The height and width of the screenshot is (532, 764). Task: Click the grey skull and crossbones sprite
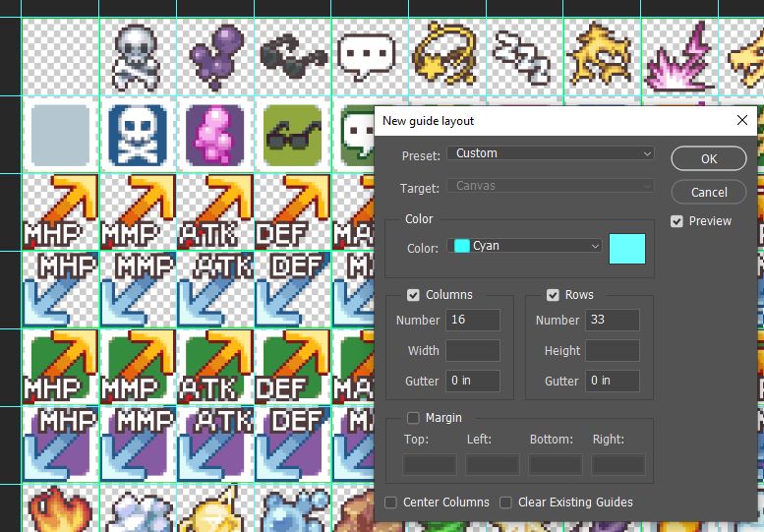pyautogui.click(x=136, y=56)
